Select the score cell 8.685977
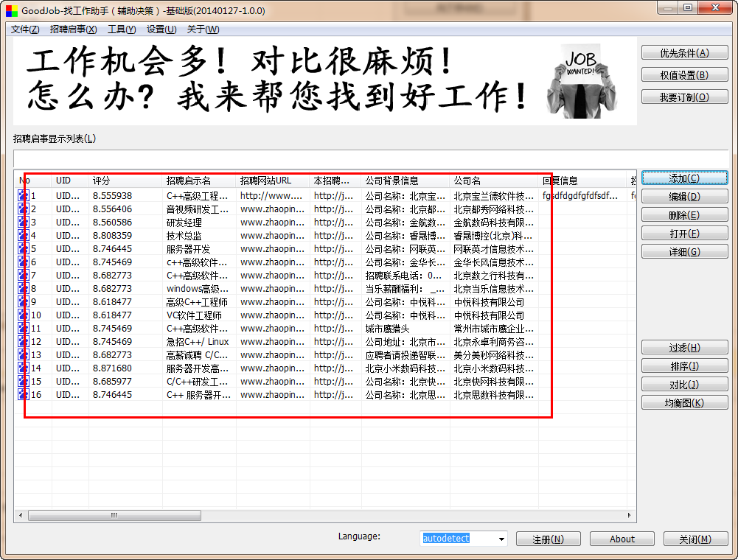Screen dimensions: 738x560 point(112,381)
